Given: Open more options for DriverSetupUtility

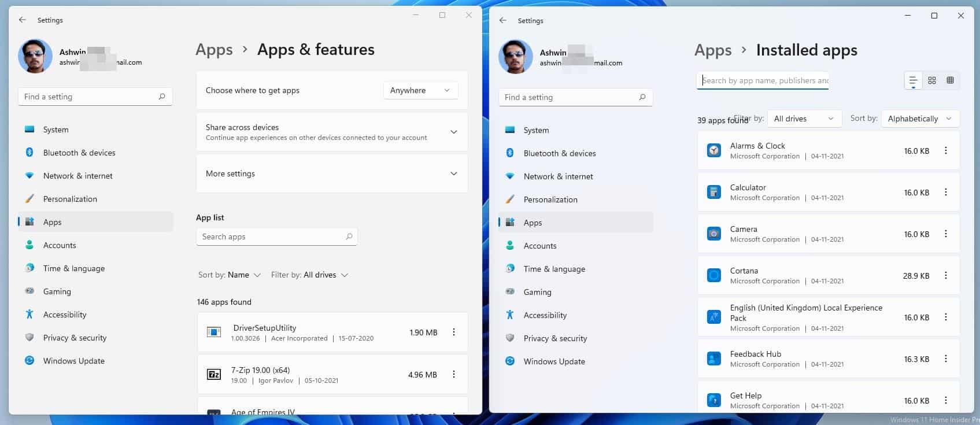Looking at the screenshot, I should click(454, 332).
